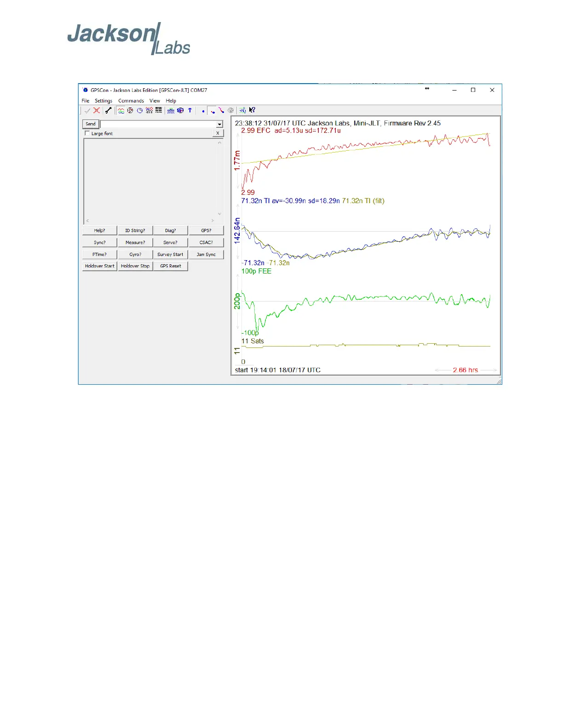This screenshot has height=728, width=563.
Task: Click the clock icon in toolbar
Action: click(x=140, y=110)
